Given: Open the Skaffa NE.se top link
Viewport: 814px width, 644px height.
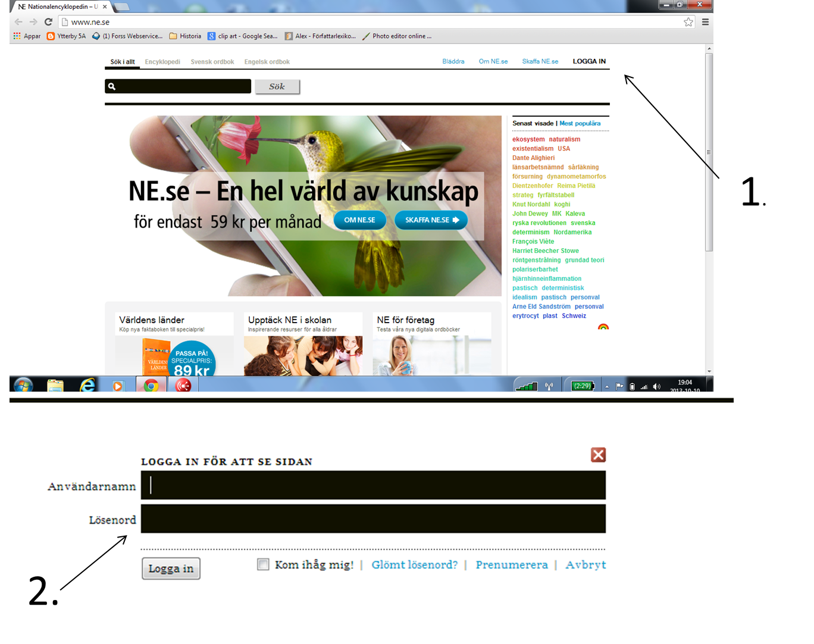Looking at the screenshot, I should tap(540, 61).
